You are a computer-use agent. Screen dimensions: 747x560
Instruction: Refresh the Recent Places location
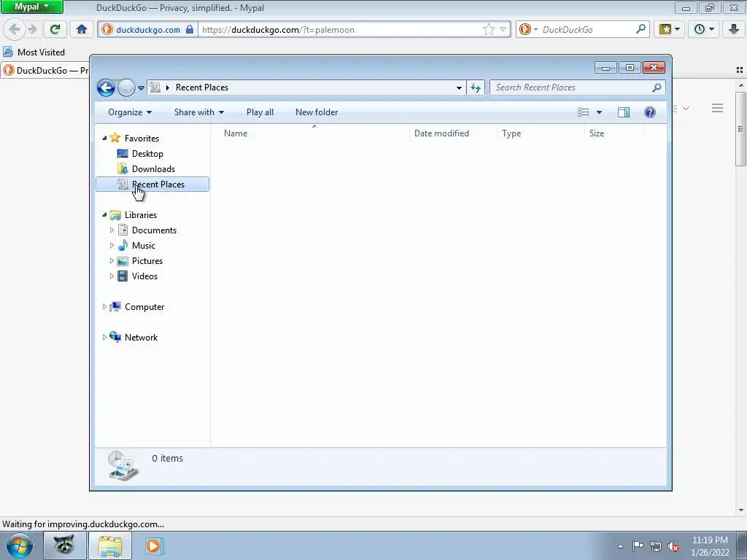point(476,87)
